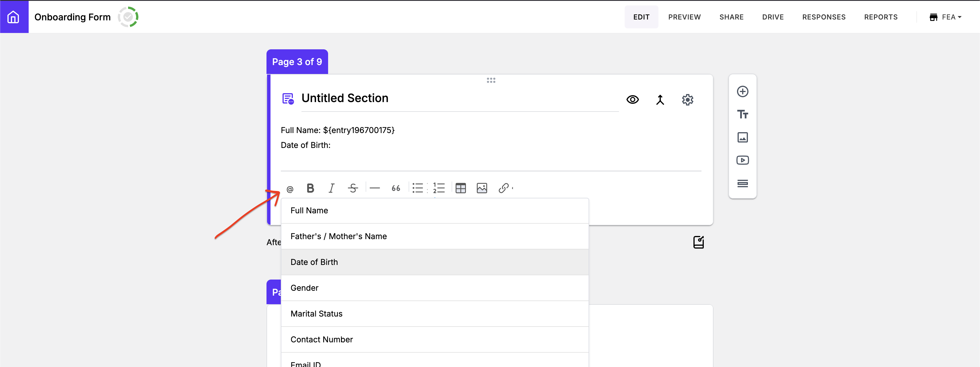The image size is (980, 367).
Task: Toggle section visibility eye icon
Action: click(x=632, y=100)
